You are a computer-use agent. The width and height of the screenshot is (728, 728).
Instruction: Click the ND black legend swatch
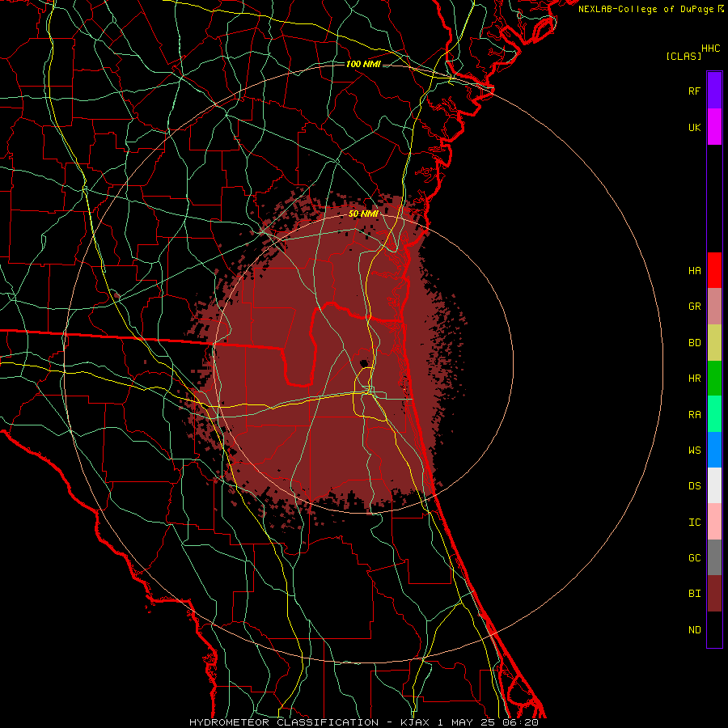[x=714, y=629]
